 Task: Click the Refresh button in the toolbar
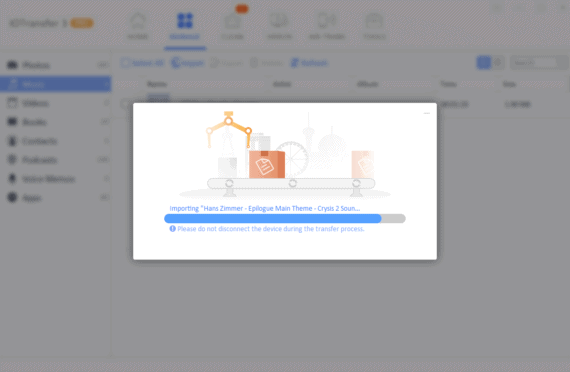click(309, 63)
